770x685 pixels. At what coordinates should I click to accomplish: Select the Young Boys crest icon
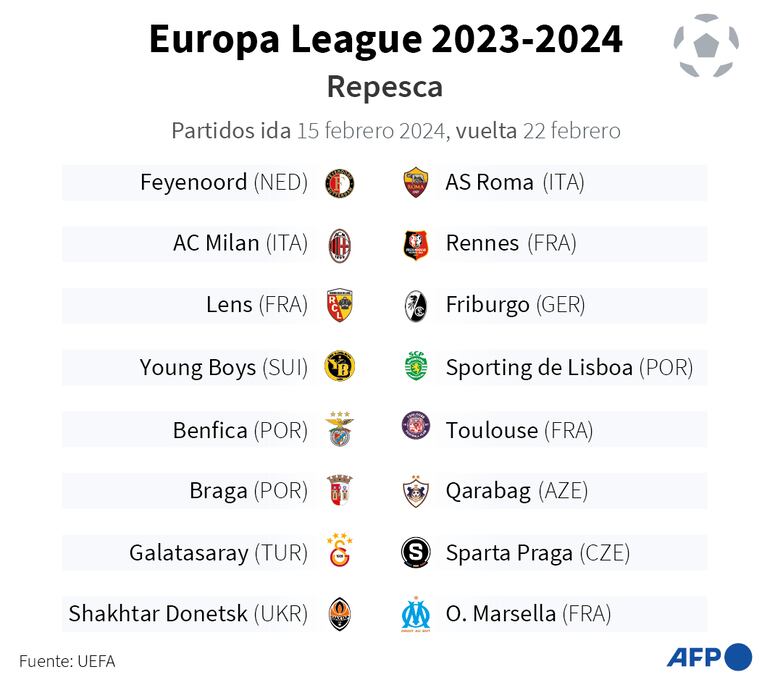(x=340, y=367)
